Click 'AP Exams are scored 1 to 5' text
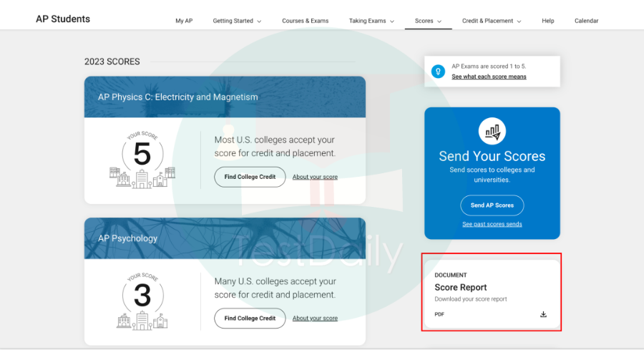Screen dimensions: 644x350 click(489, 66)
